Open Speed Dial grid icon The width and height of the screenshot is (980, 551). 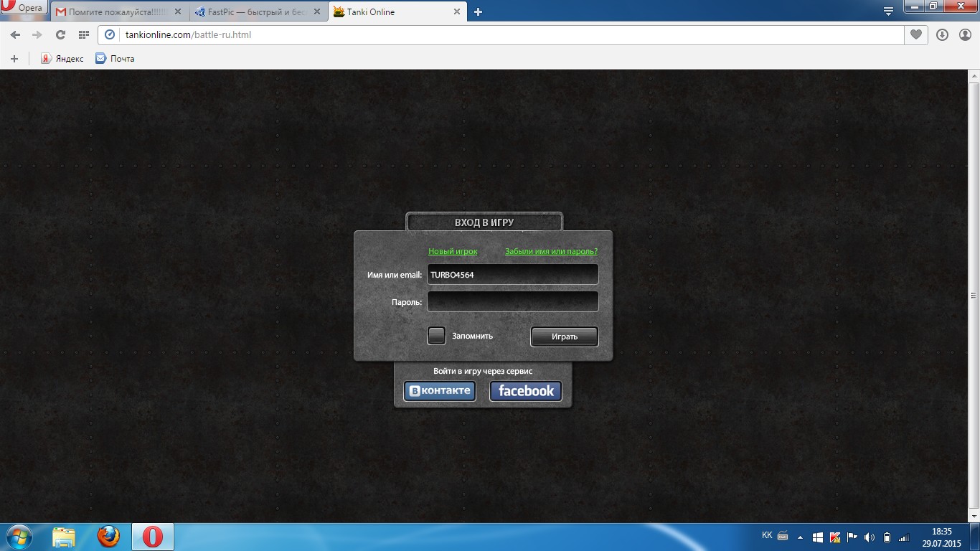83,34
